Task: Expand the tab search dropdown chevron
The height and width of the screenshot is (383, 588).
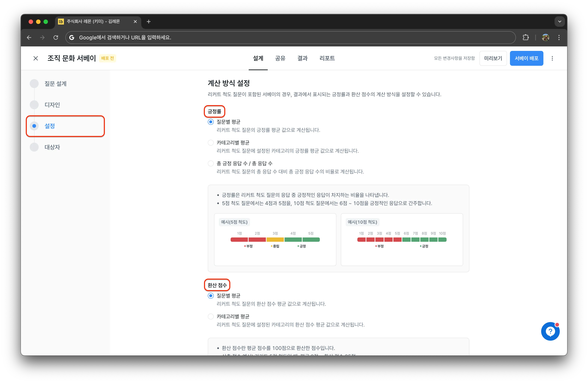Action: tap(560, 22)
